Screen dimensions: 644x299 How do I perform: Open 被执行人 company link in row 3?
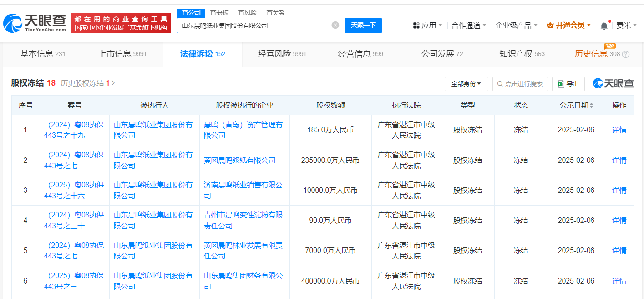153,190
